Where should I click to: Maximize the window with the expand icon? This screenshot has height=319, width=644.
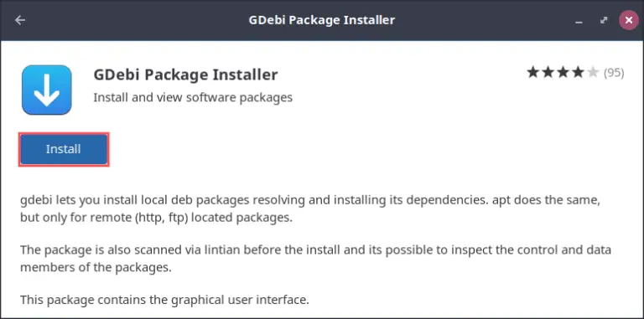pyautogui.click(x=604, y=20)
